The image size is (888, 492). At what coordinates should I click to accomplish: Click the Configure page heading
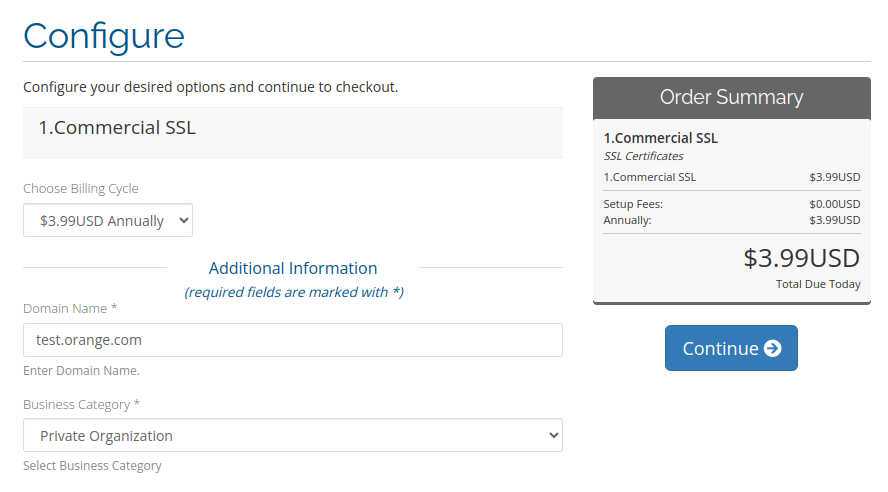tap(104, 37)
